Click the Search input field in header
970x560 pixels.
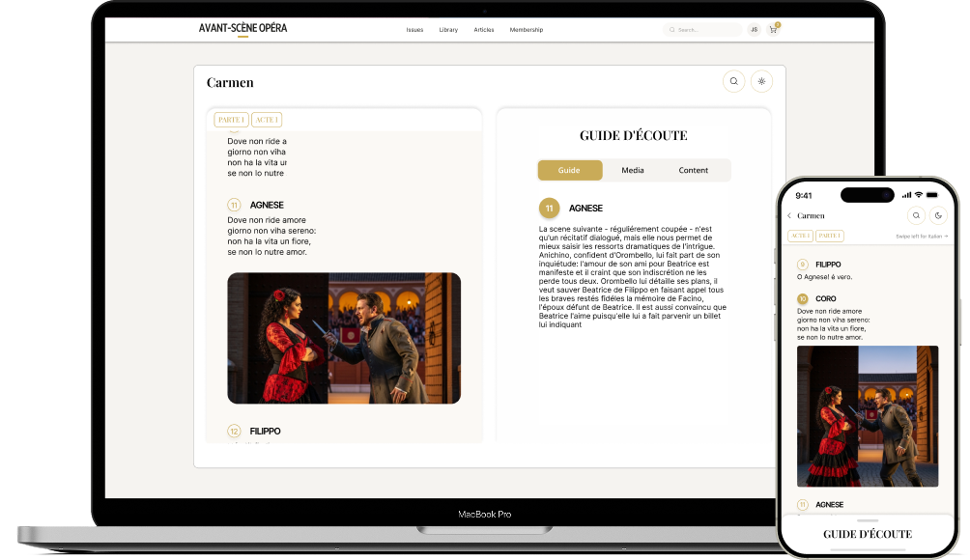[705, 30]
